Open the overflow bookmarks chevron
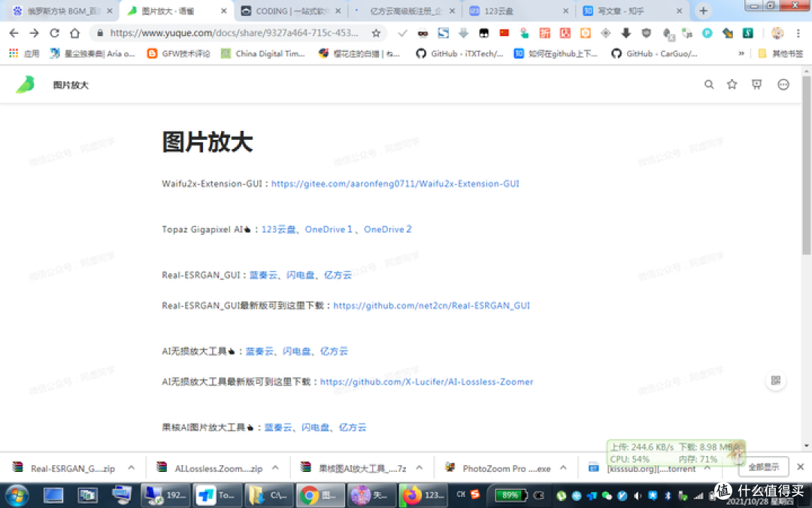Image resolution: width=812 pixels, height=508 pixels. (x=741, y=53)
